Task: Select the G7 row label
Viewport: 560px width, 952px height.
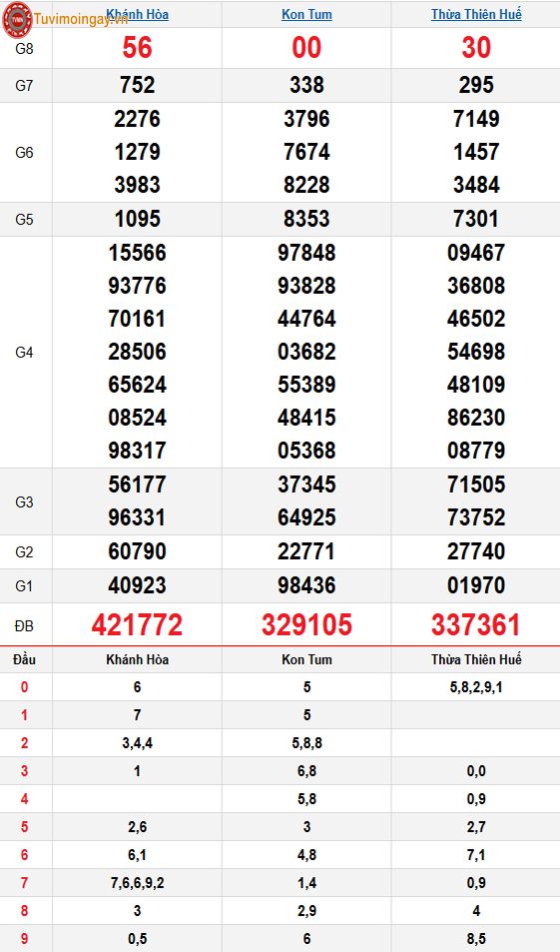Action: coord(24,86)
